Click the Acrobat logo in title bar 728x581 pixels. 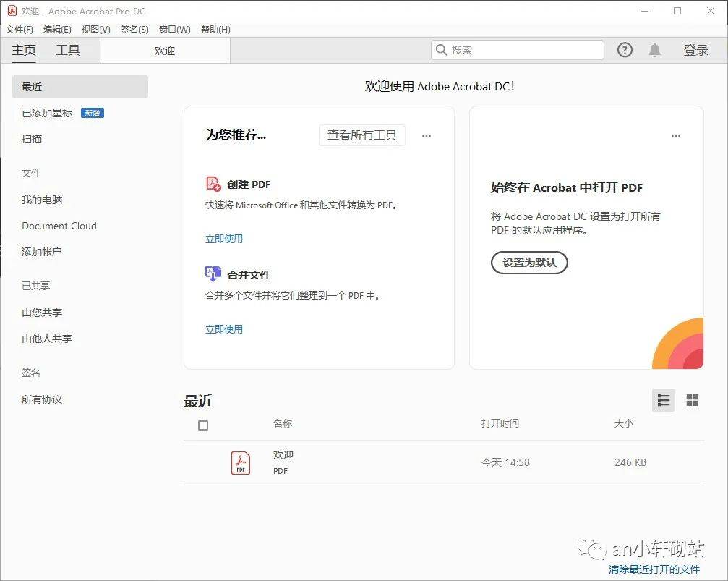pos(12,11)
